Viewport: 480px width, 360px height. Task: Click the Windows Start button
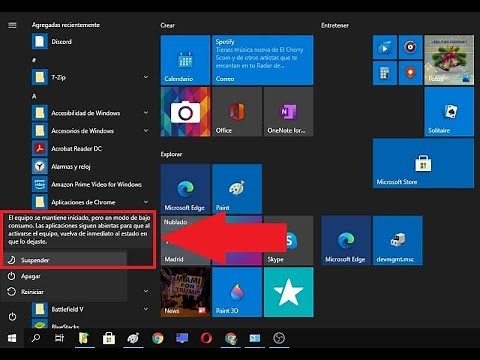(12, 338)
